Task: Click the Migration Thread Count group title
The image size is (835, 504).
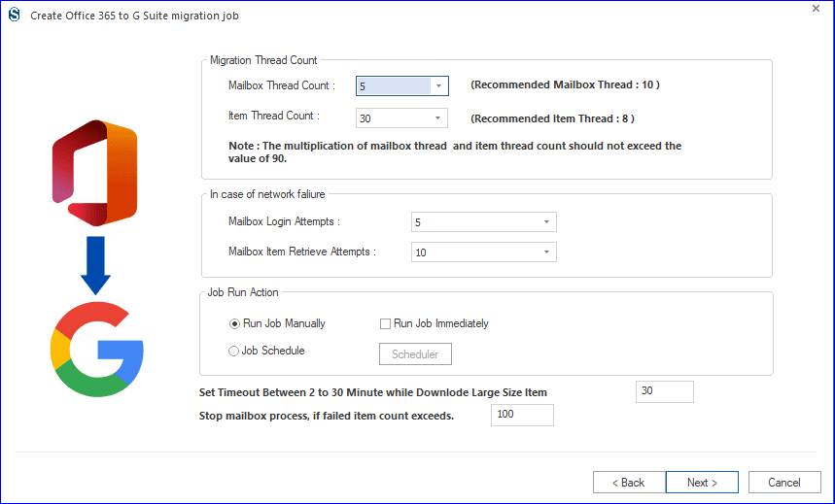Action: pos(263,60)
